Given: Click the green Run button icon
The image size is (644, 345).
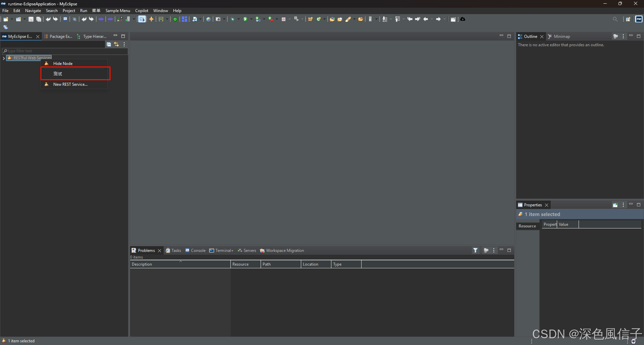Looking at the screenshot, I should tap(245, 19).
